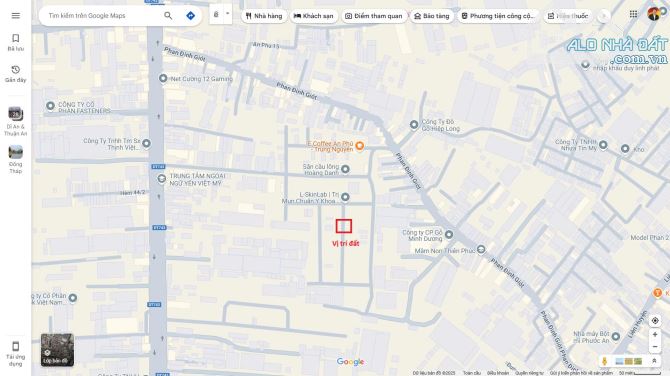Click the Tìm kiếm trên Google Maps field
The width and height of the screenshot is (670, 376).
point(103,16)
